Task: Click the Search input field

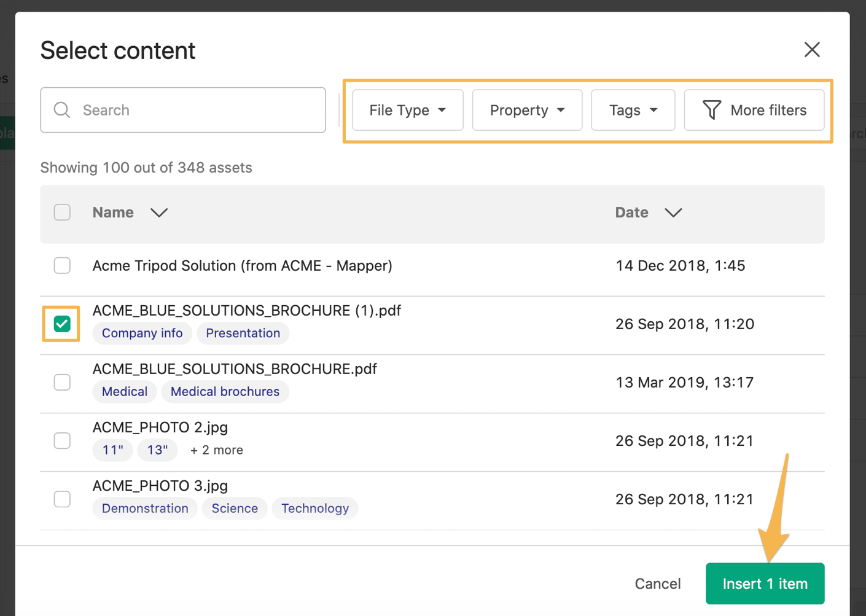Action: click(183, 110)
